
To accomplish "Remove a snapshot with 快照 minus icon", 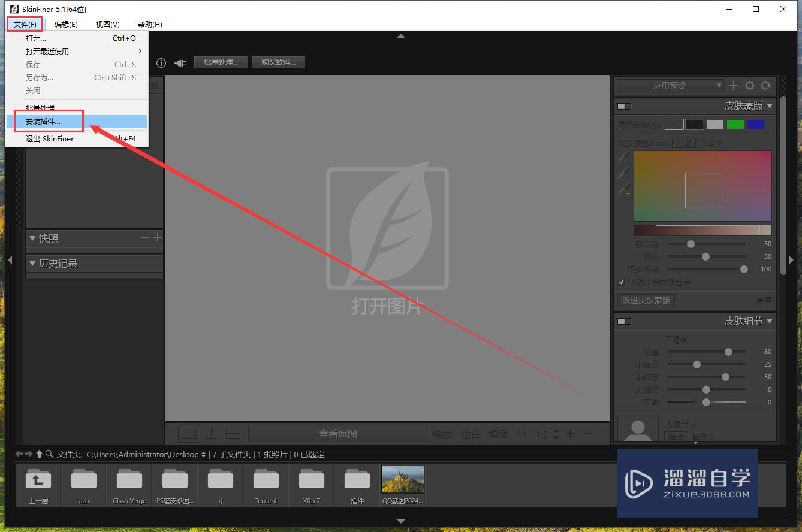I will point(145,238).
